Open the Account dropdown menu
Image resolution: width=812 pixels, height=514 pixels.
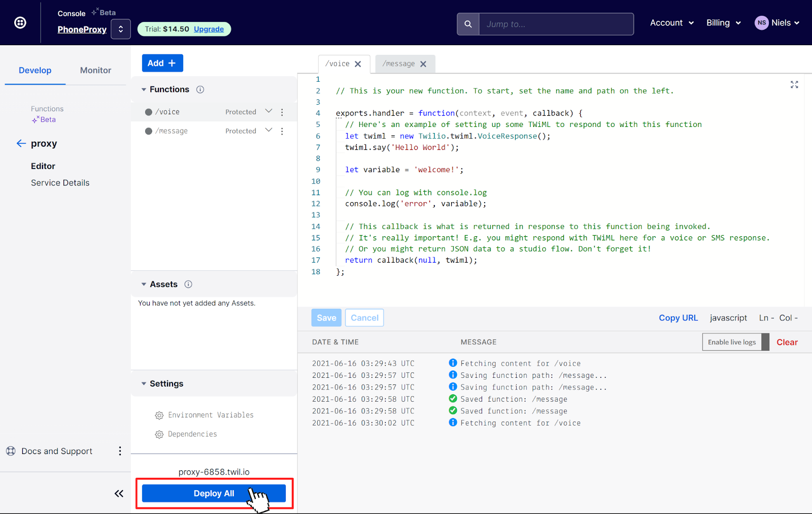click(672, 23)
